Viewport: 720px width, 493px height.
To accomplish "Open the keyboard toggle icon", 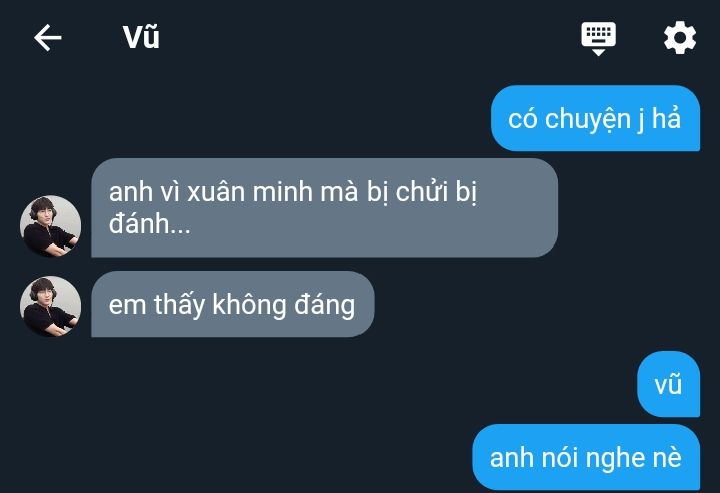I will point(598,39).
